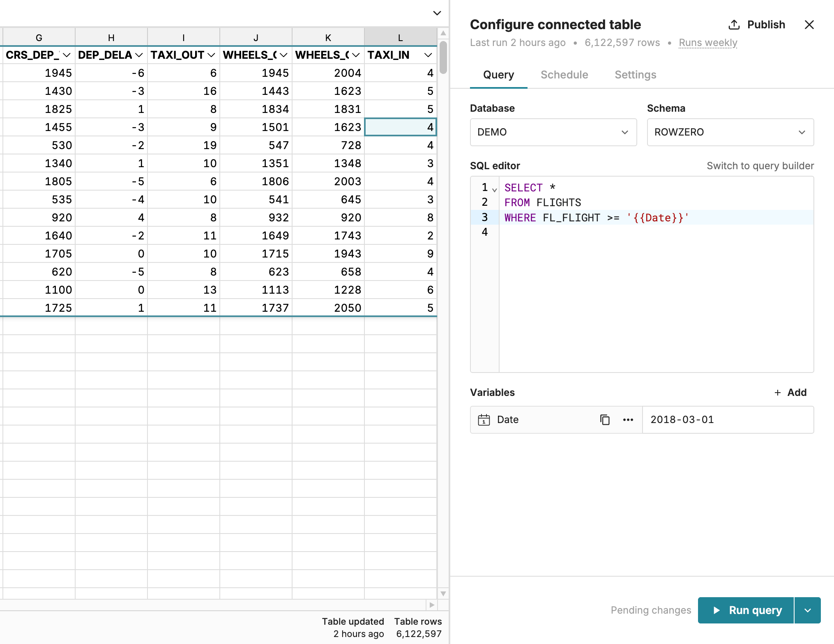
Task: Select column G header
Action: (x=39, y=37)
